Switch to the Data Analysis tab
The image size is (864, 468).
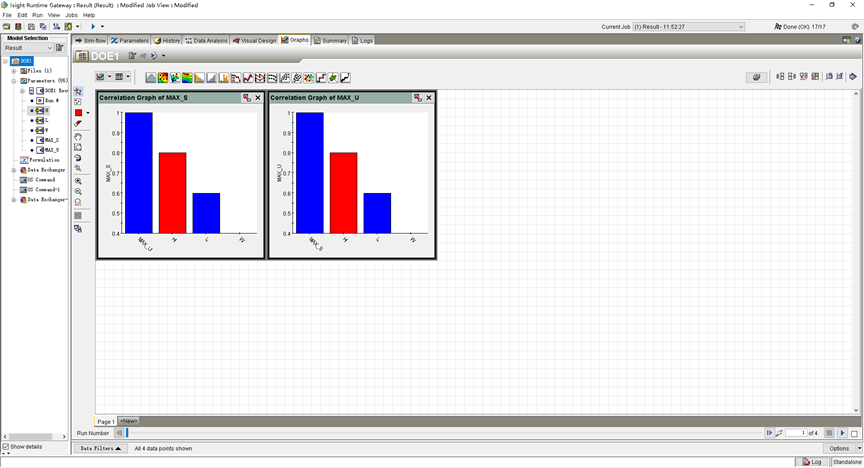(x=207, y=40)
